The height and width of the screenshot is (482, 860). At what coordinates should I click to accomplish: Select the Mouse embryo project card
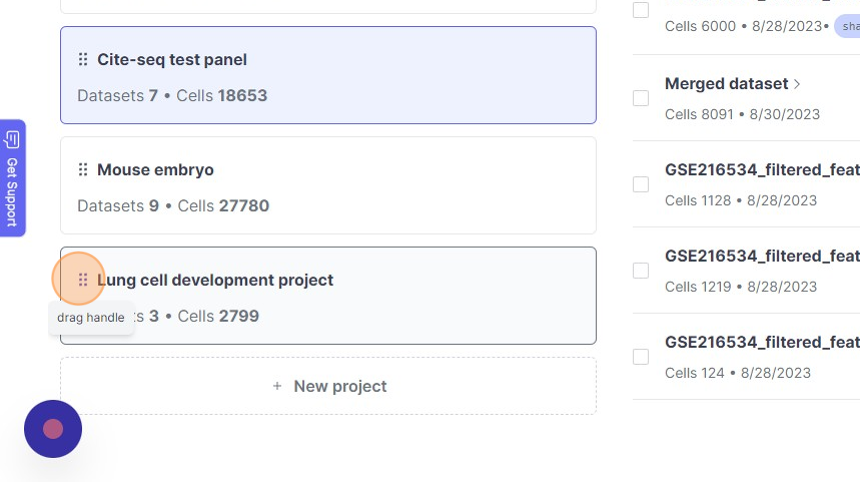pyautogui.click(x=328, y=186)
